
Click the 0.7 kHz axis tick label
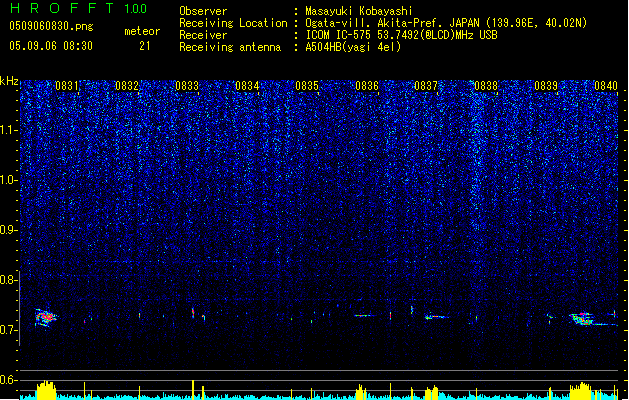9,330
